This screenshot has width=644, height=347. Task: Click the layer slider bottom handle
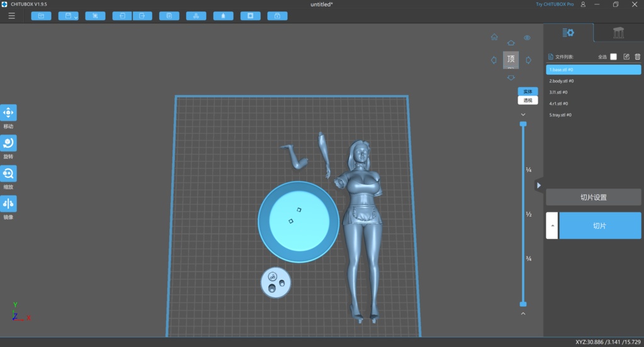pos(523,304)
